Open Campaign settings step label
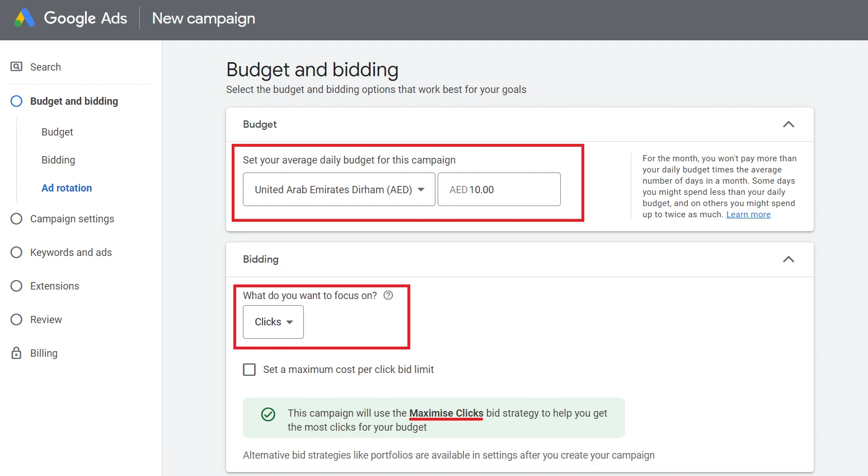Image resolution: width=868 pixels, height=476 pixels. [x=72, y=219]
